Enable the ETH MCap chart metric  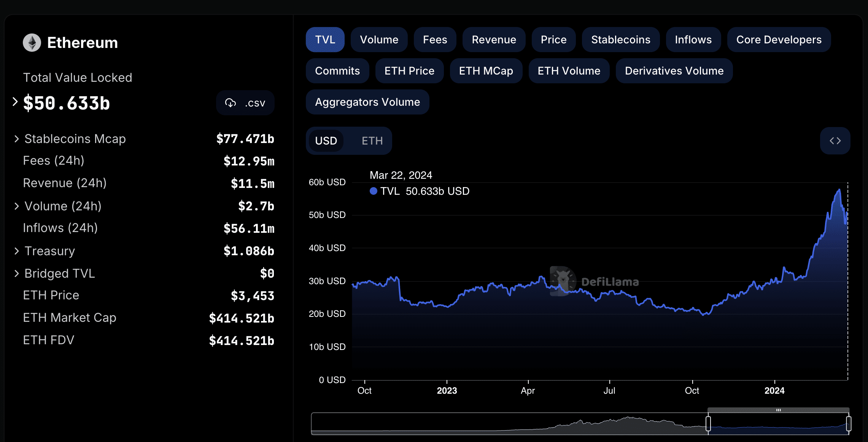tap(486, 71)
